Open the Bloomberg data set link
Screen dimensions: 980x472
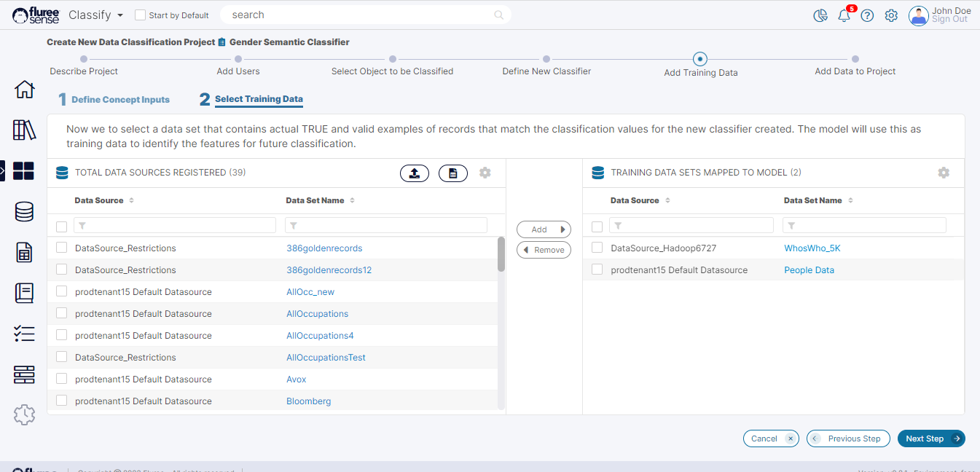(x=308, y=401)
